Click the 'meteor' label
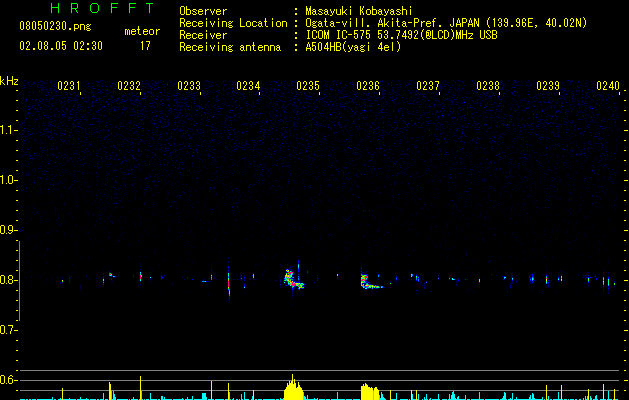Screen dimensions: 629x400 [x=142, y=31]
